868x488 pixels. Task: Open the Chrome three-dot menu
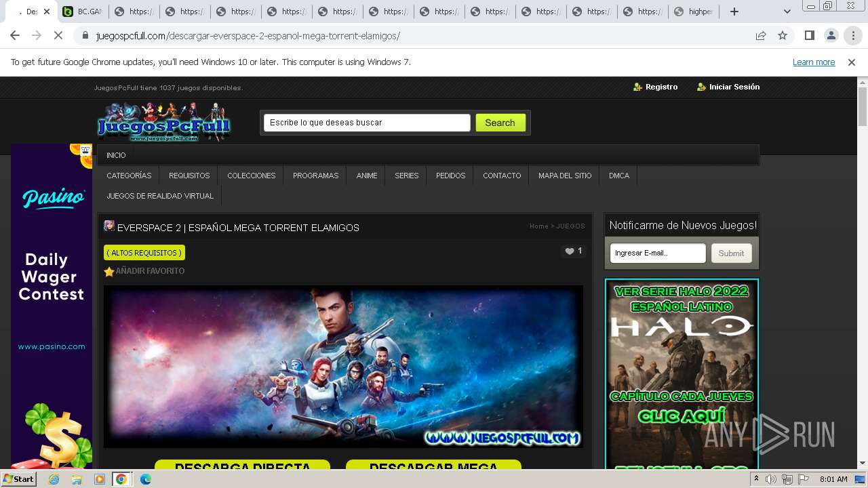click(853, 35)
